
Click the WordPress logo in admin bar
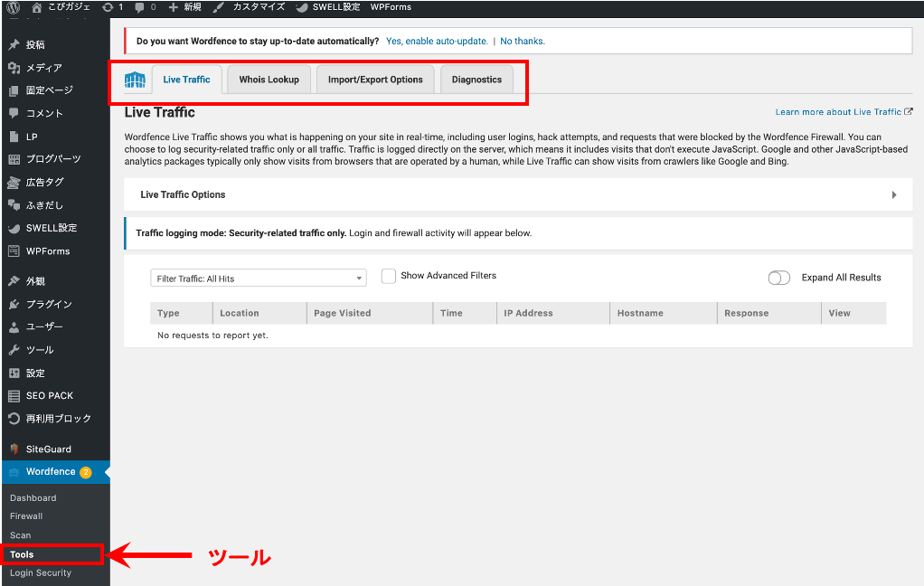click(x=13, y=7)
